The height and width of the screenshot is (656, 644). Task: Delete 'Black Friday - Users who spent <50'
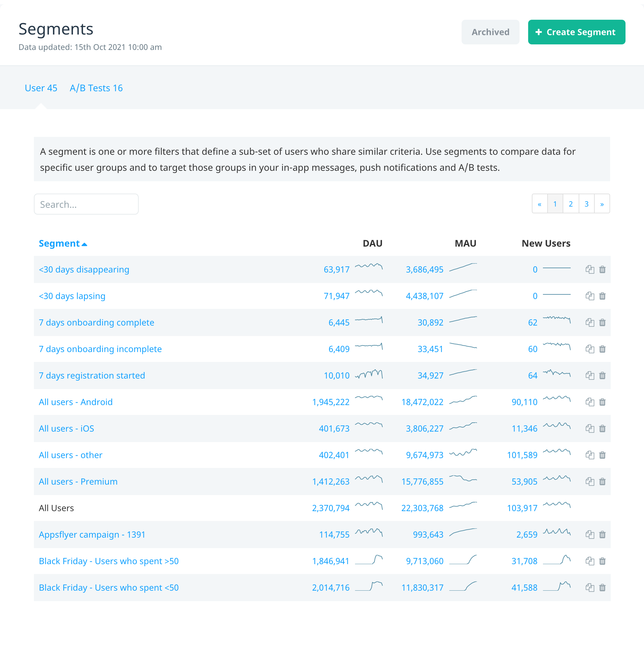(x=602, y=588)
